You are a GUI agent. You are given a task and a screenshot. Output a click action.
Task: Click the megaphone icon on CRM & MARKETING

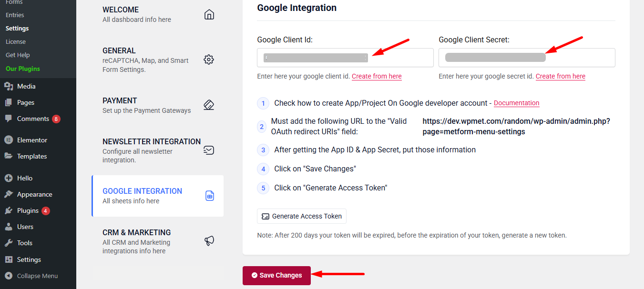(x=209, y=240)
